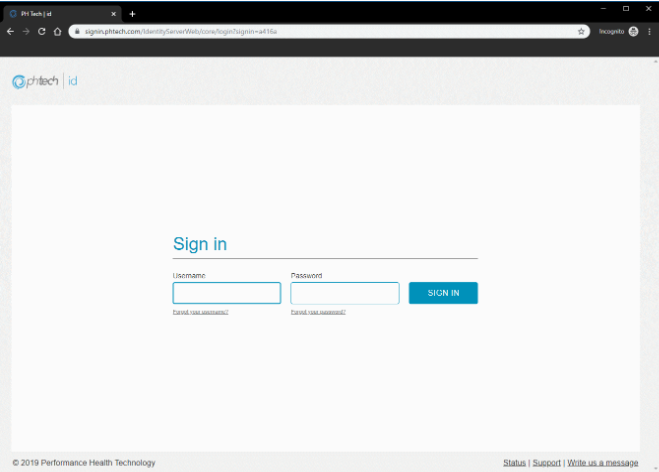The image size is (659, 472).
Task: Go to the browser home page
Action: pyautogui.click(x=57, y=31)
